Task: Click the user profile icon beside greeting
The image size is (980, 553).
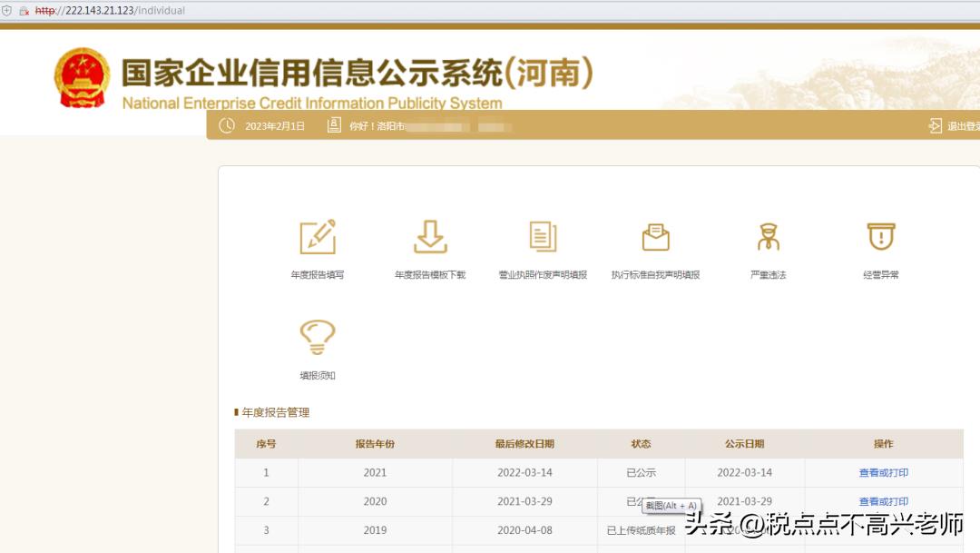Action: (x=334, y=125)
